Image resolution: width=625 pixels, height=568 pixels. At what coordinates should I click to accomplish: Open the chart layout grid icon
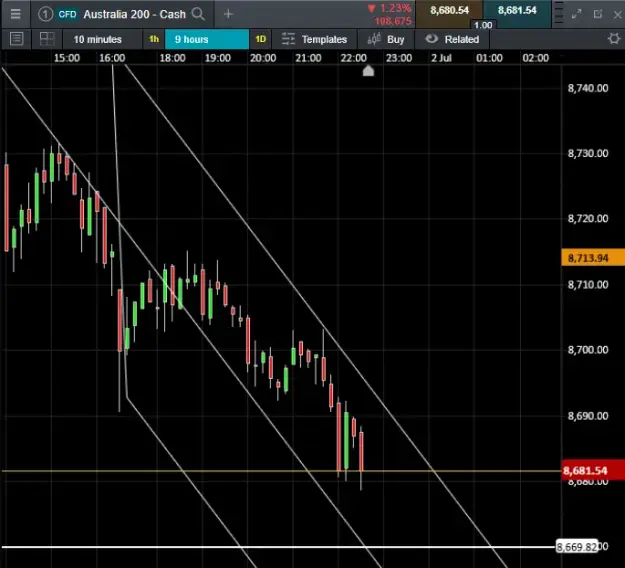click(47, 39)
